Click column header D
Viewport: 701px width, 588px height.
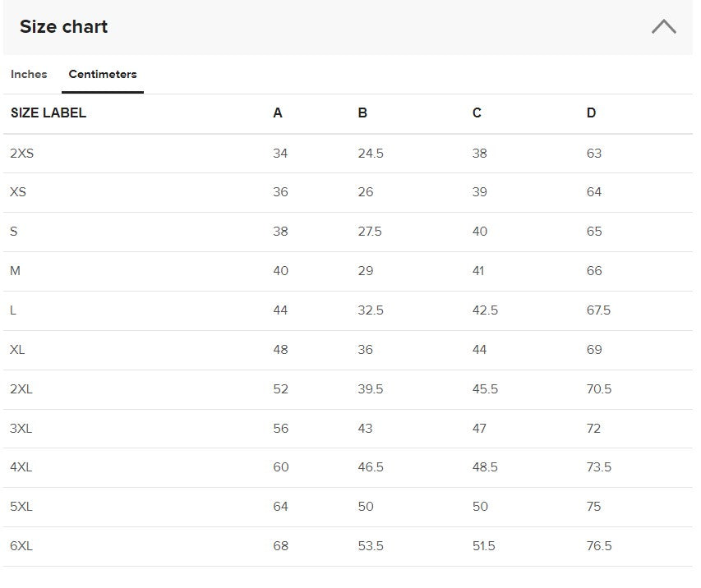591,113
